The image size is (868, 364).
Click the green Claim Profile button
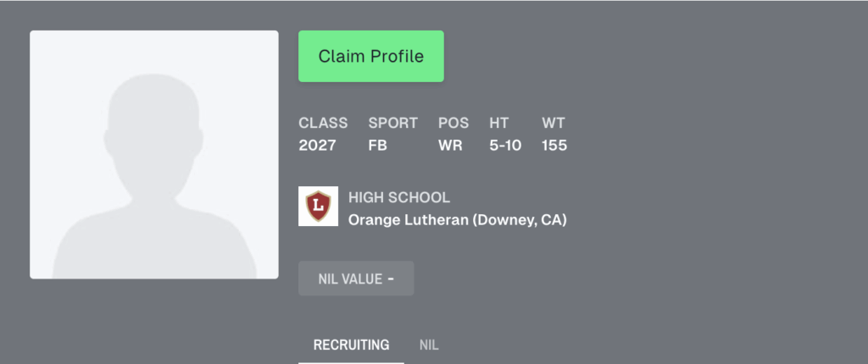pyautogui.click(x=371, y=56)
